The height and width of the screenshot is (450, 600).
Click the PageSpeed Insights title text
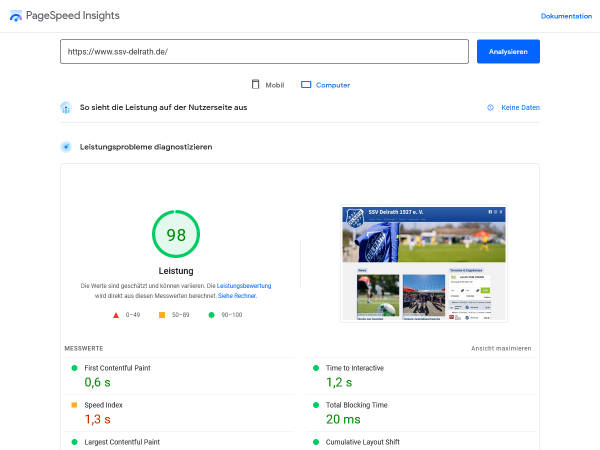(73, 16)
